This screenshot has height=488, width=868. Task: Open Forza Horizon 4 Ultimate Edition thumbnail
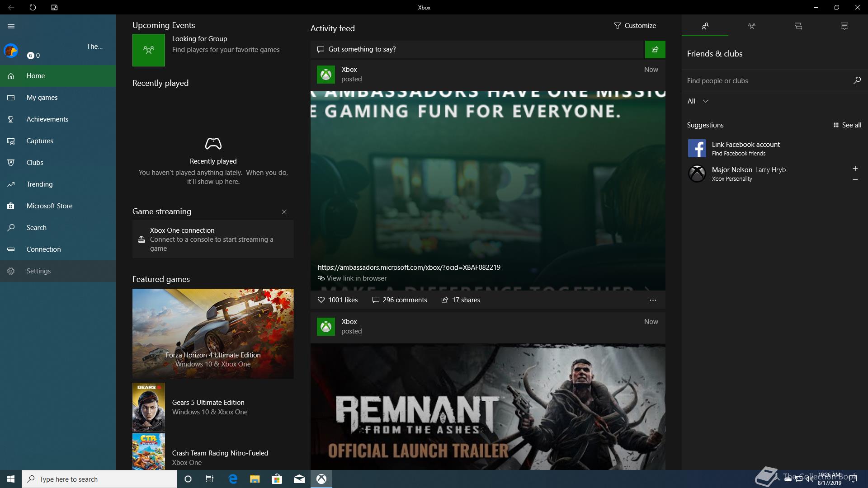coord(213,333)
